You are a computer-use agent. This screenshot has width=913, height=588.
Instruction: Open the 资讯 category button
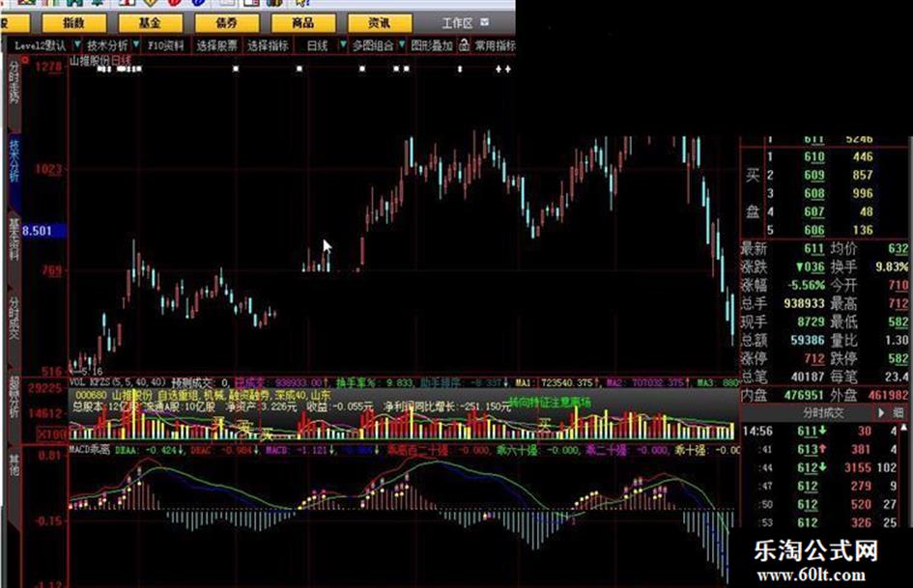[380, 23]
